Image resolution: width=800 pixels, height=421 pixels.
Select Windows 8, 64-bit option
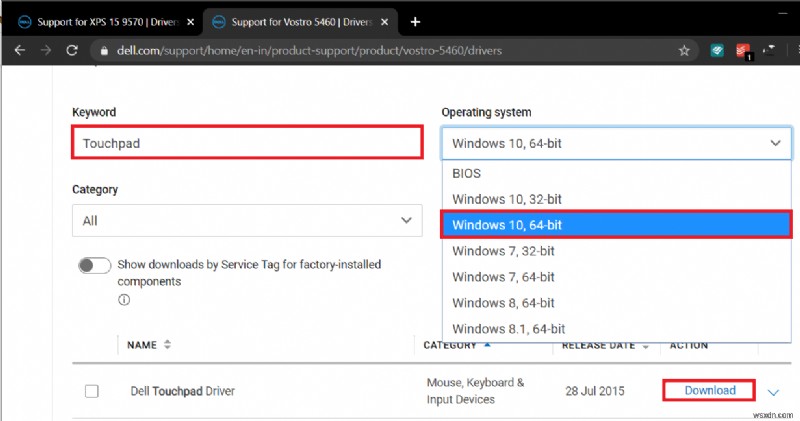click(x=616, y=303)
